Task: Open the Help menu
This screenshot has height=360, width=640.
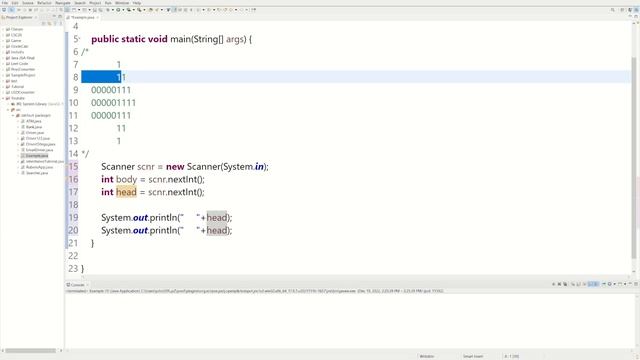Action: [x=137, y=3]
